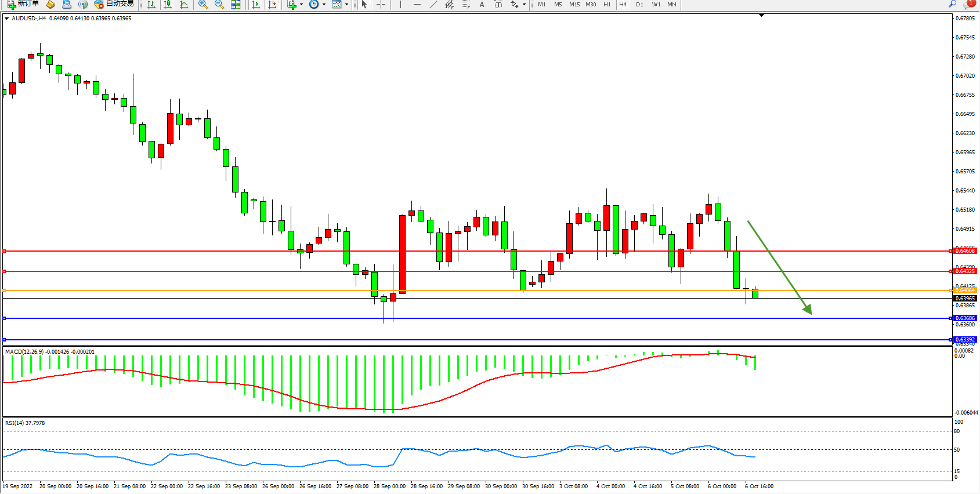This screenshot has width=980, height=494.
Task: Click the blue 0.63686 price level label
Action: (x=965, y=318)
